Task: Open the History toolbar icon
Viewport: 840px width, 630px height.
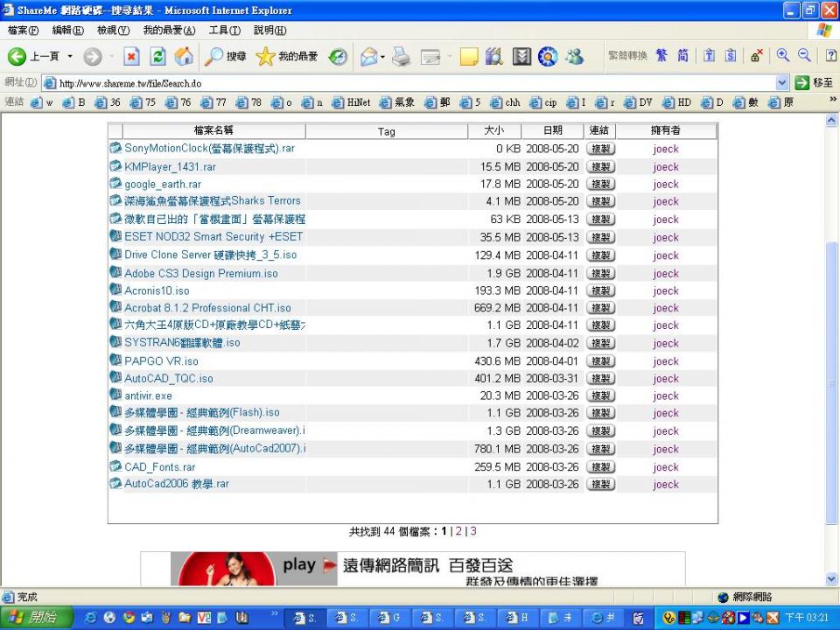Action: tap(338, 56)
